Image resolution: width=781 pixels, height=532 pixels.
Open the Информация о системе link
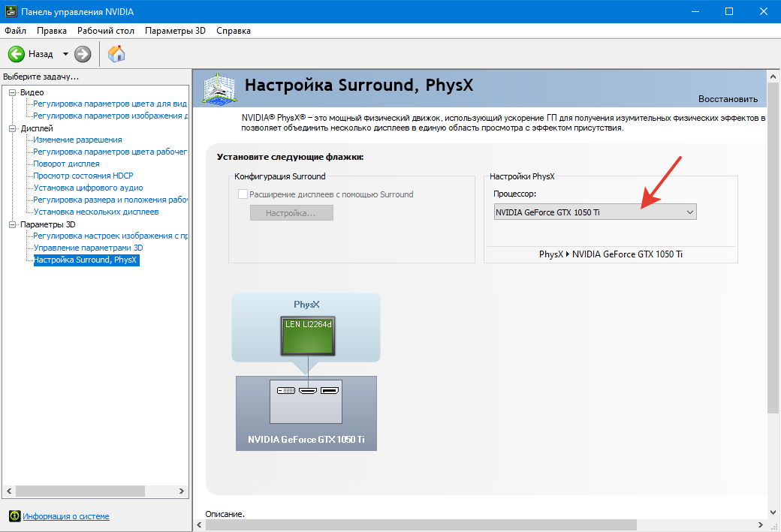click(66, 516)
